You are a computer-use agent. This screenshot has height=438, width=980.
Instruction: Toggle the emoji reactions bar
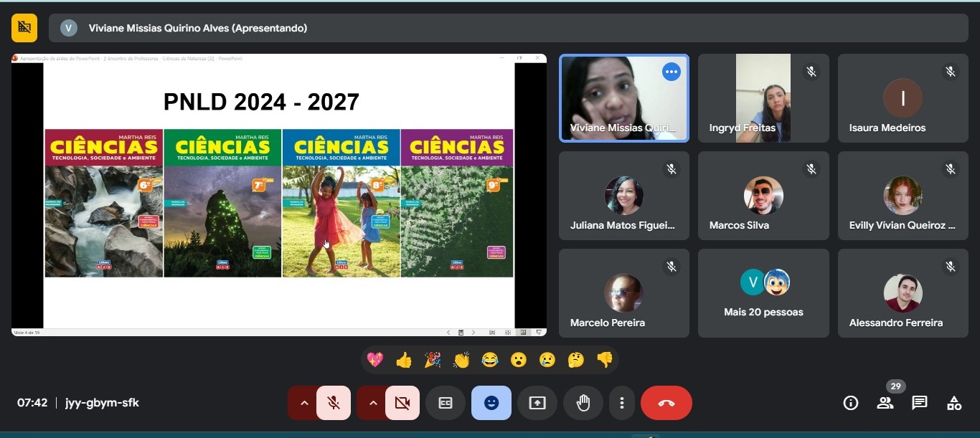click(491, 403)
